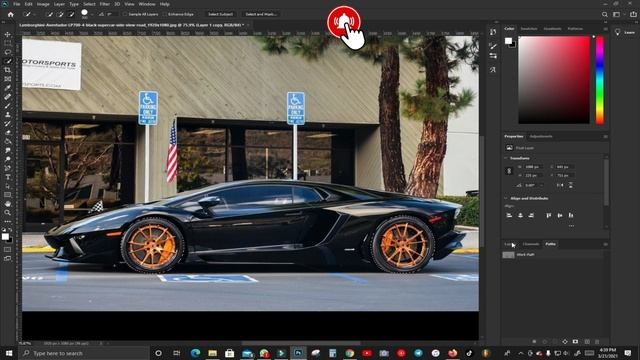
Task: Open the History panel icon
Action: [493, 32]
